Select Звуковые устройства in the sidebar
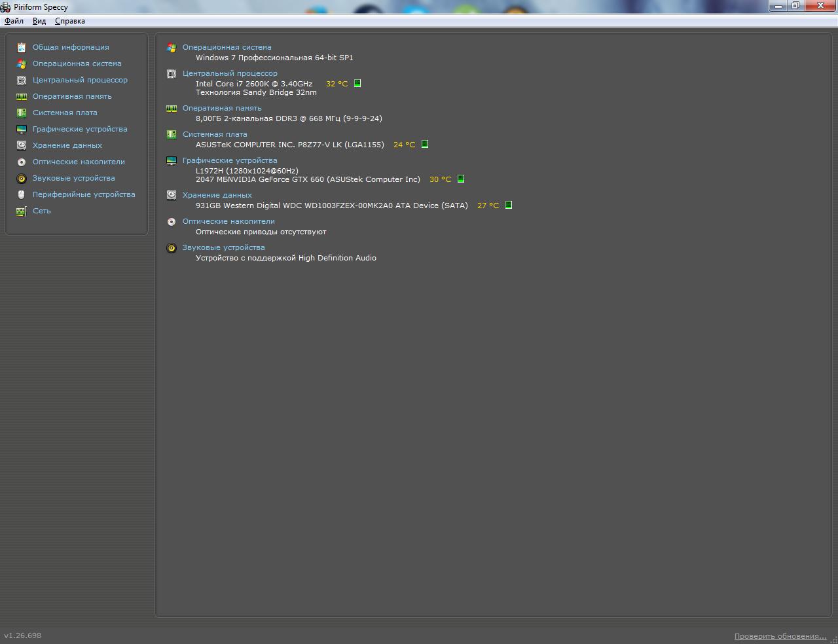 [74, 178]
